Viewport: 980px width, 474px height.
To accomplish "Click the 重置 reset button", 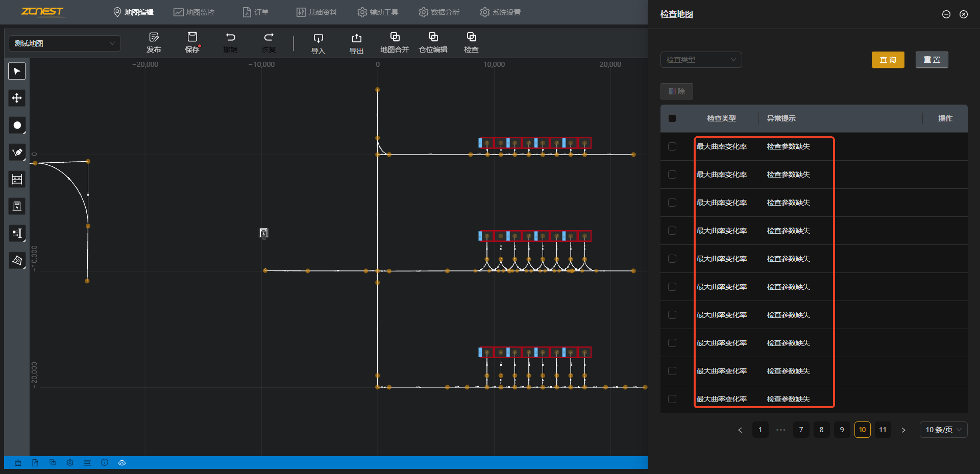I will point(932,60).
